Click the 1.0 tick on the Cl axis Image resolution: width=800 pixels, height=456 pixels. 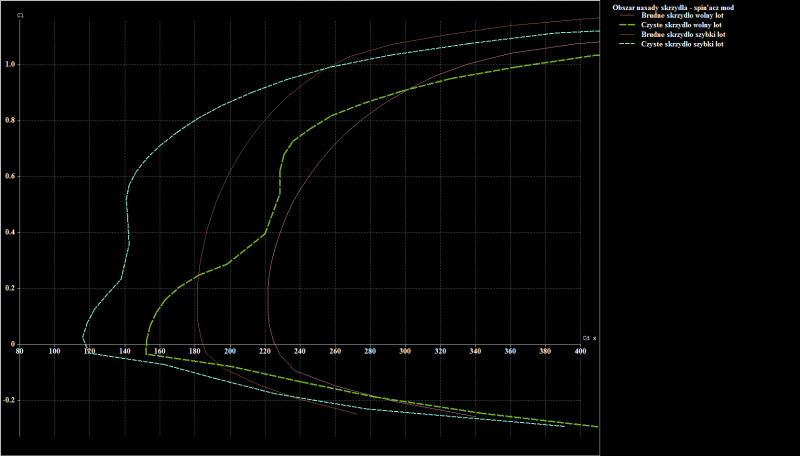[9, 64]
